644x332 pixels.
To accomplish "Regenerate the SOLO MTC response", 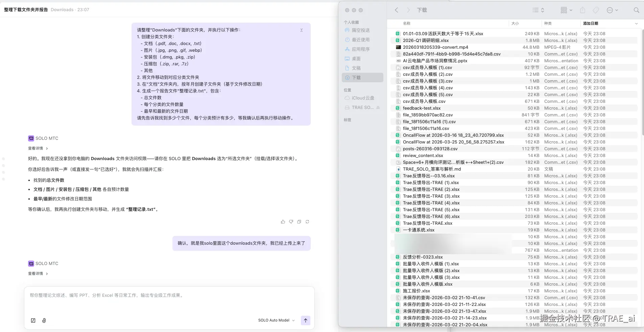I will click(307, 222).
